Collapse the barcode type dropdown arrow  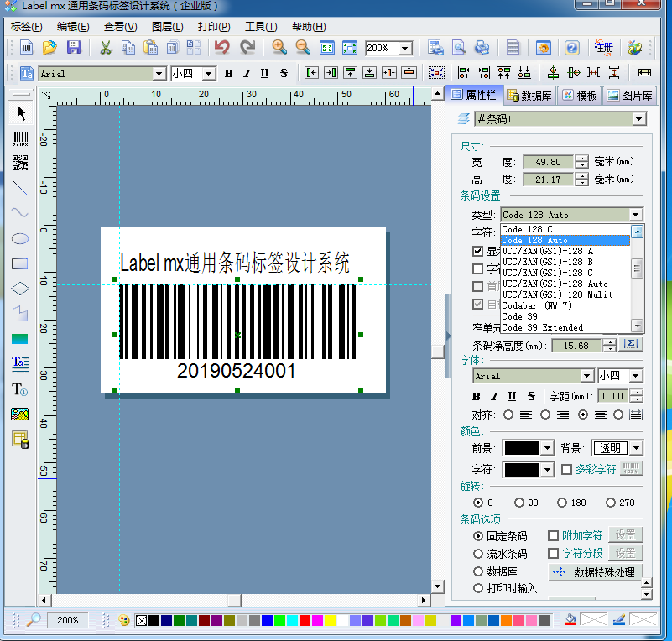(635, 215)
